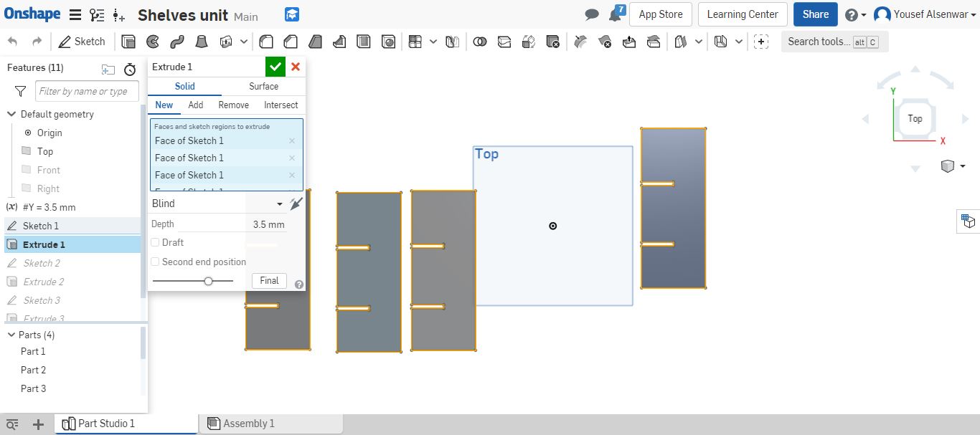Click the add custom features icon

760,42
